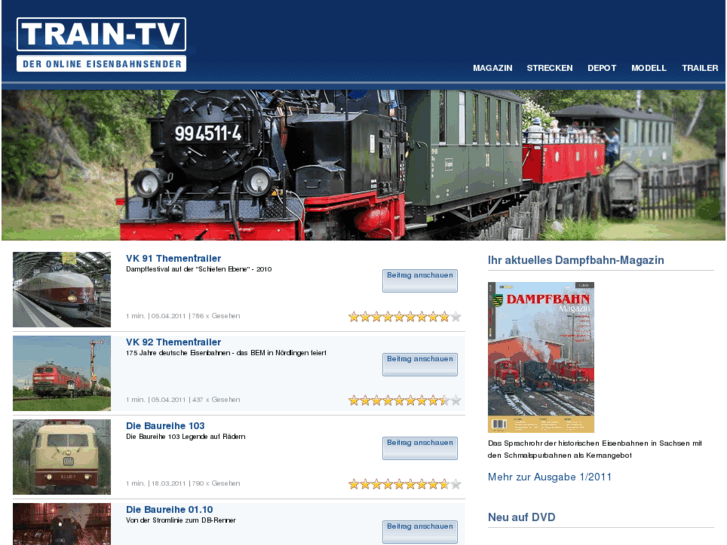Click Beitrag anschauen for Die Baureihe 01.10
Image resolution: width=727 pixels, height=545 pixels.
(x=420, y=532)
